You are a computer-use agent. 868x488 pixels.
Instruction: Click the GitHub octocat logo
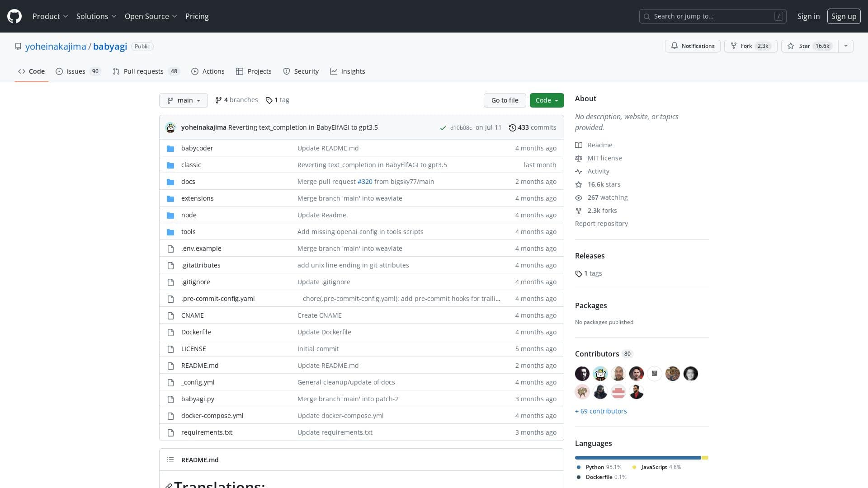coord(14,16)
